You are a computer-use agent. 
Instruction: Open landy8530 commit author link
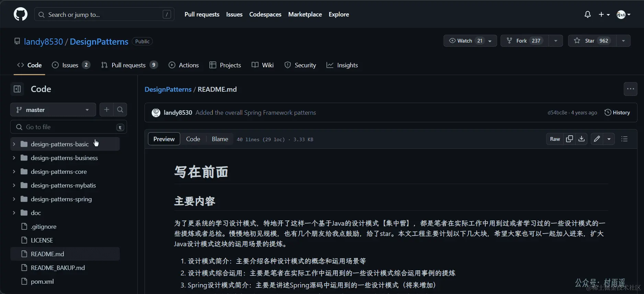[x=178, y=113]
